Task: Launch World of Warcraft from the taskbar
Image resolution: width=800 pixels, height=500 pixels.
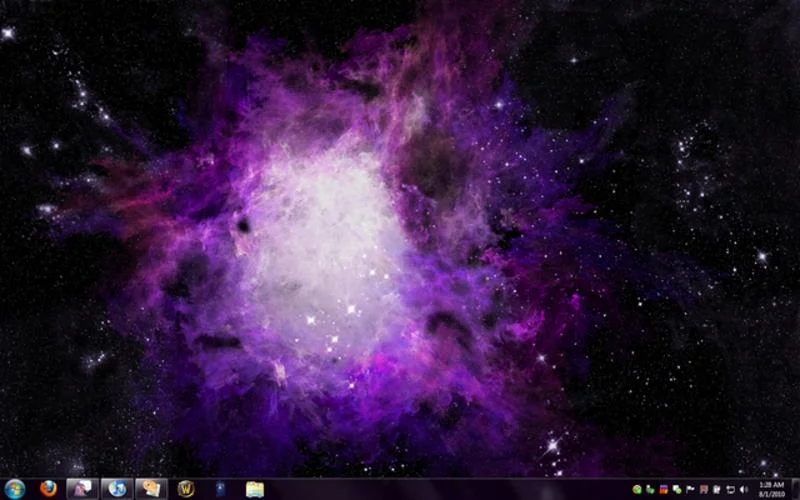Action: click(186, 489)
